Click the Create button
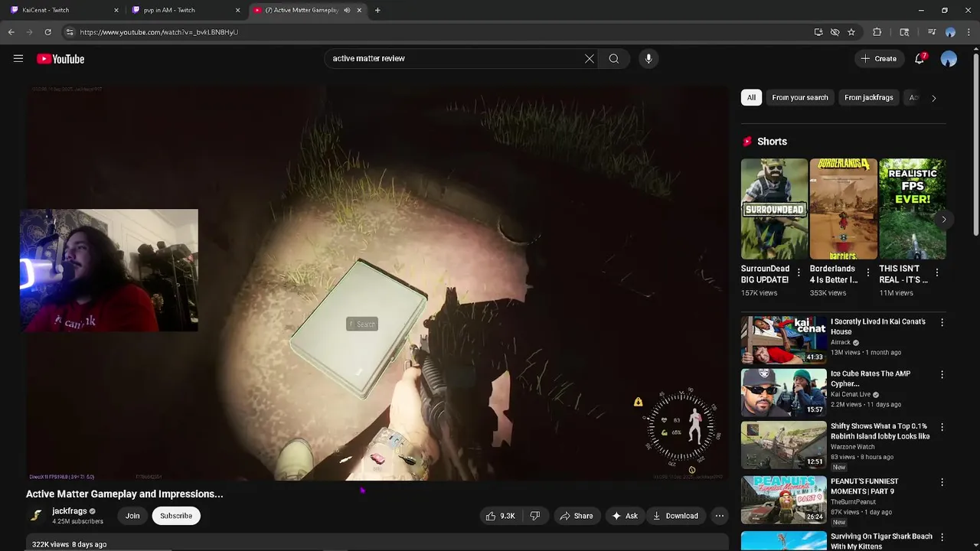 click(879, 58)
